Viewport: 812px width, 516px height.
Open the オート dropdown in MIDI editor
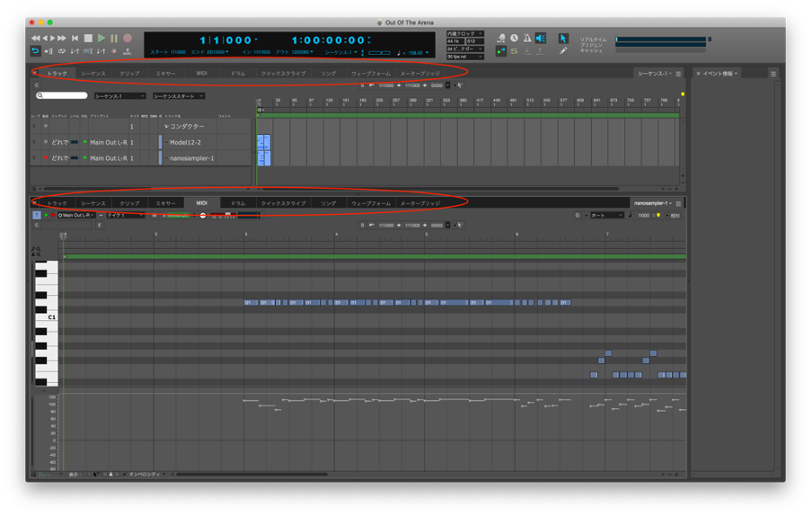[x=607, y=215]
